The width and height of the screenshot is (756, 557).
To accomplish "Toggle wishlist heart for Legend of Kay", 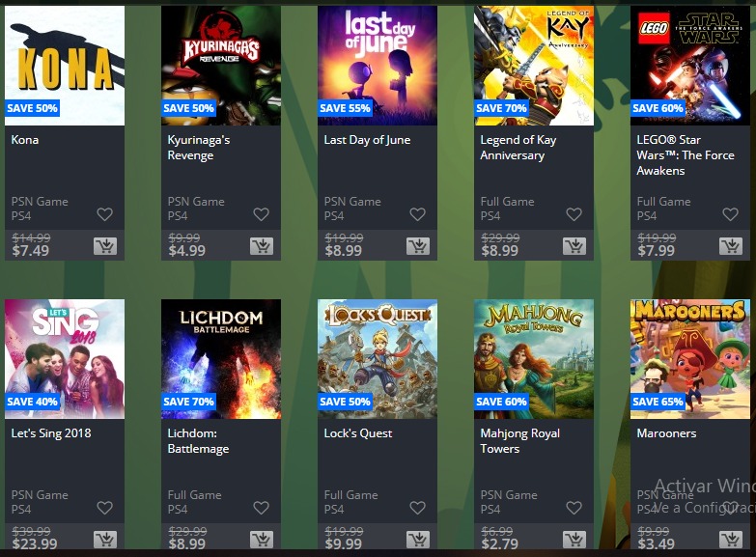I will 574,214.
